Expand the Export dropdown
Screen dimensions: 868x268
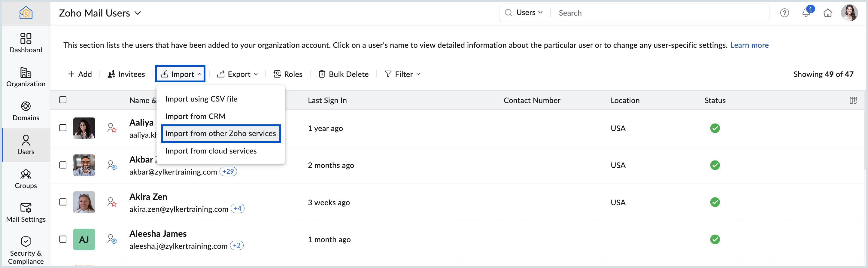[x=238, y=74]
